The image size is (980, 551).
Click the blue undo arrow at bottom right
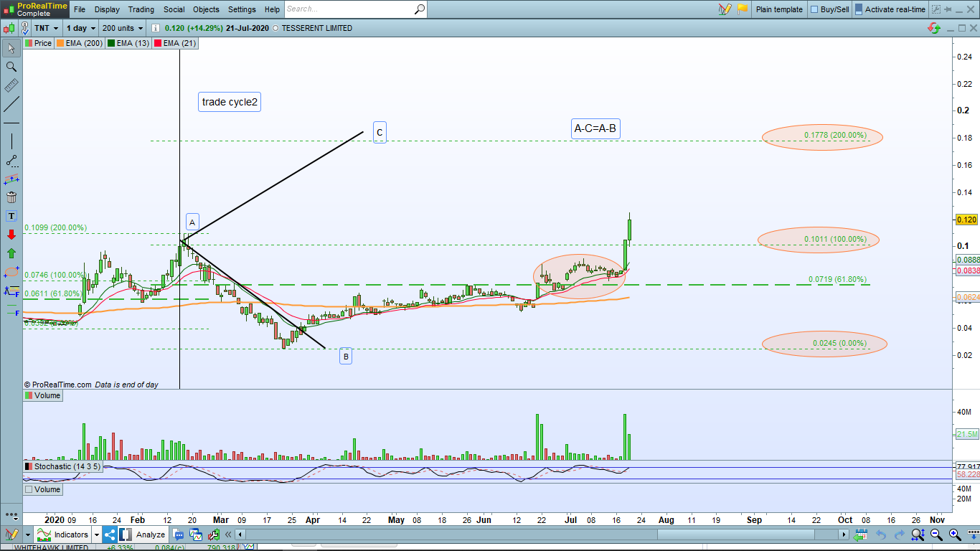click(x=880, y=534)
